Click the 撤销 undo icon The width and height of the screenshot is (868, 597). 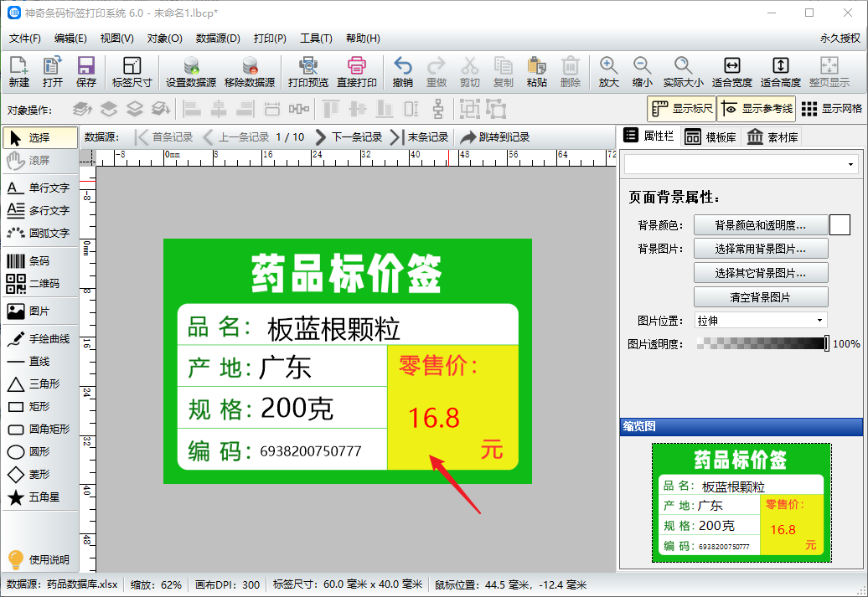click(402, 72)
